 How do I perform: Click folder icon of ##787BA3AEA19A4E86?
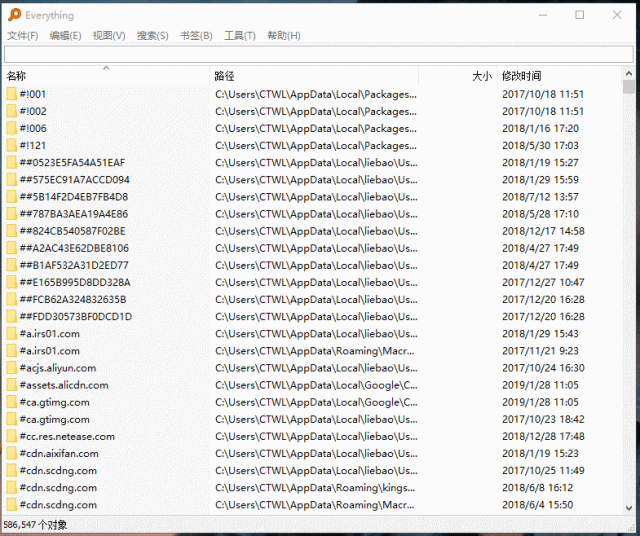point(11,214)
